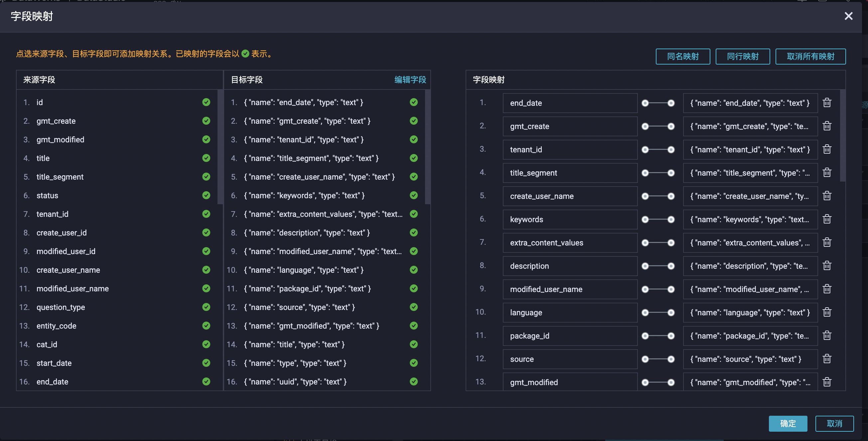Click connection node for tenant_id mapping
This screenshot has width=868, height=441.
pyautogui.click(x=646, y=149)
